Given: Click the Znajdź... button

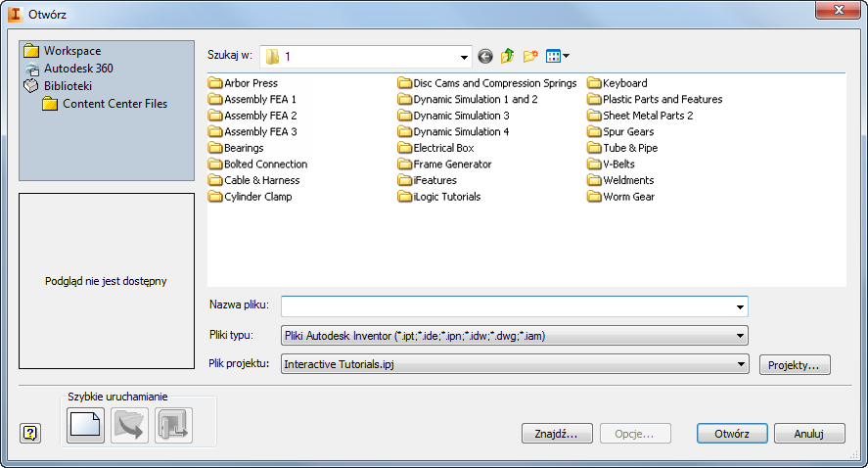Looking at the screenshot, I should (x=557, y=434).
